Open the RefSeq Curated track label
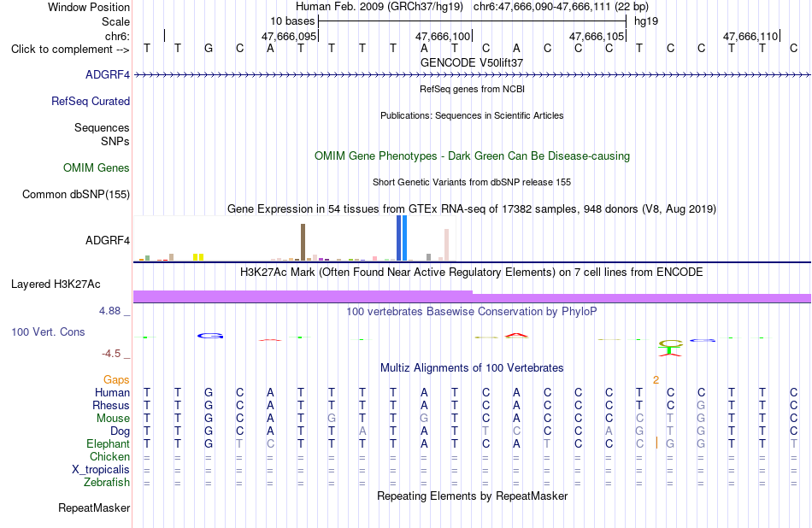Viewport: 812px width, 528px height. [x=91, y=101]
